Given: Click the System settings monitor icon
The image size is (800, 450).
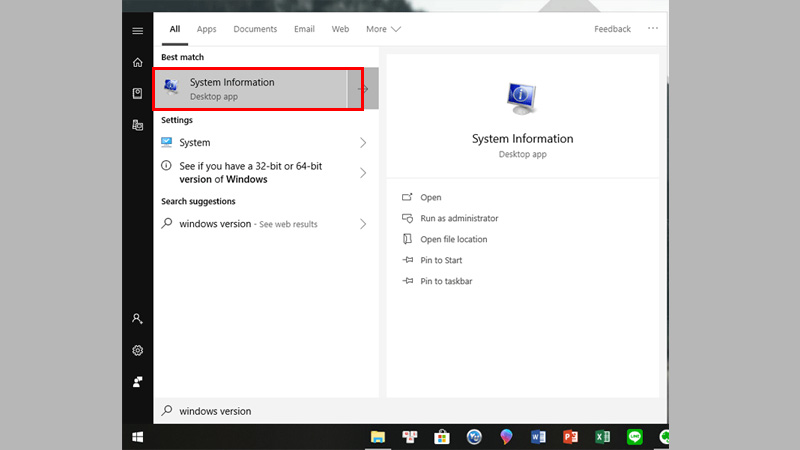Looking at the screenshot, I should click(166, 142).
